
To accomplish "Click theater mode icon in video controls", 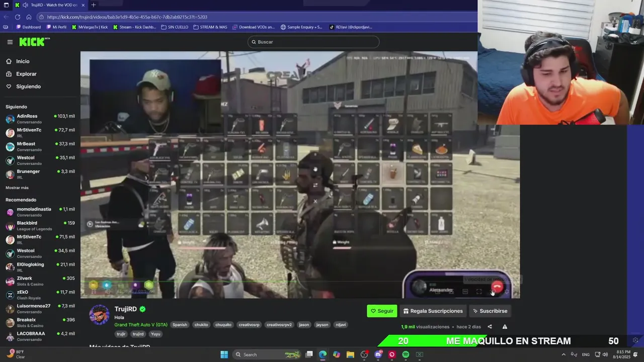I will click(x=465, y=292).
